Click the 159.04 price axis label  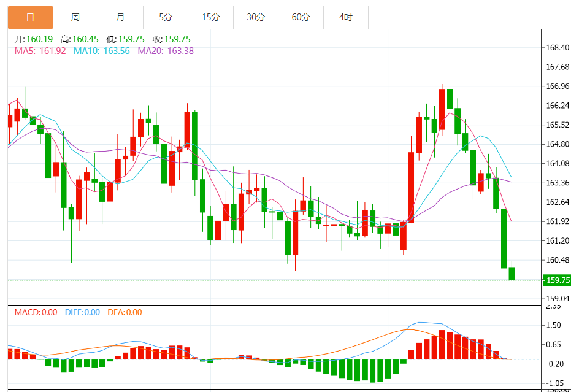(x=557, y=298)
